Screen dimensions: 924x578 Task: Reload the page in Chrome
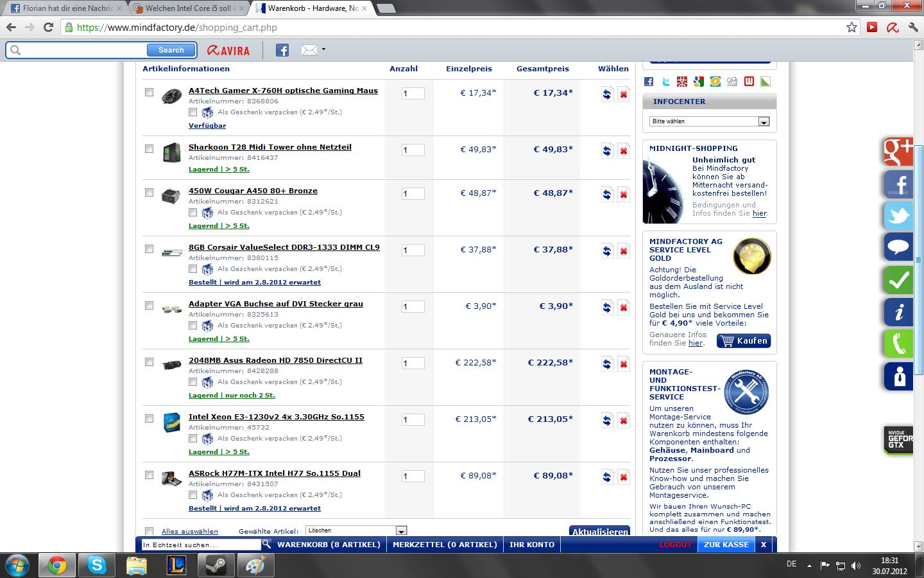pyautogui.click(x=48, y=27)
